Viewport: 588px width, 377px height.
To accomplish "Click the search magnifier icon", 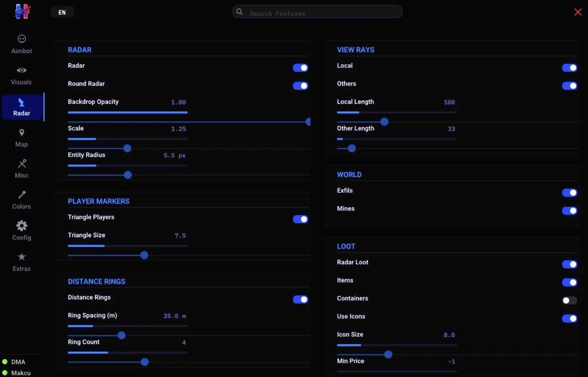I will (x=239, y=12).
